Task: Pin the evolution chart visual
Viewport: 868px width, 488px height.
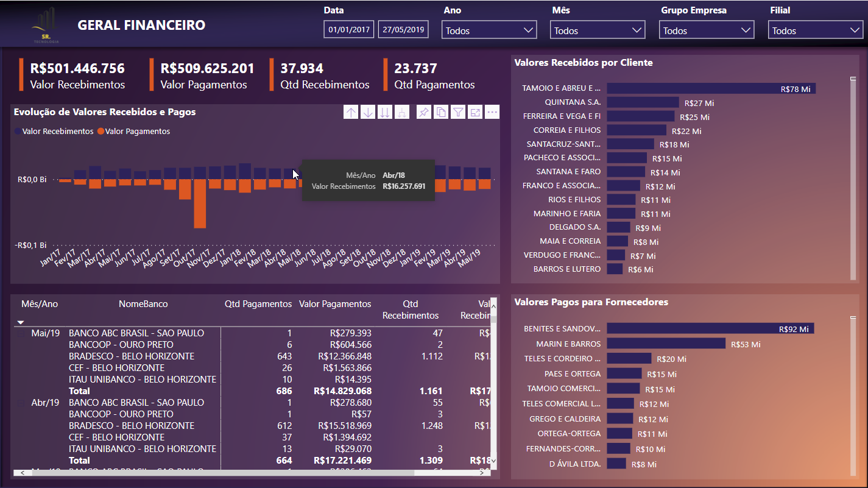Action: pyautogui.click(x=424, y=112)
